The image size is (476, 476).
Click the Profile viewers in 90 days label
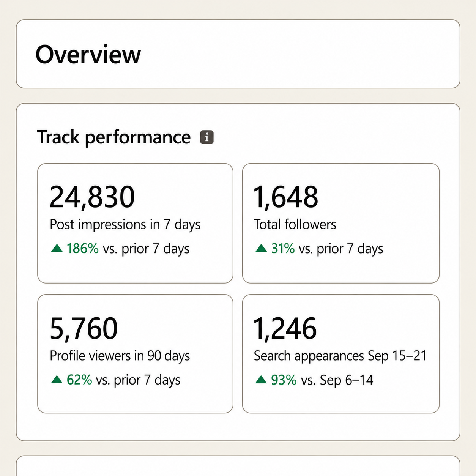pyautogui.click(x=120, y=356)
